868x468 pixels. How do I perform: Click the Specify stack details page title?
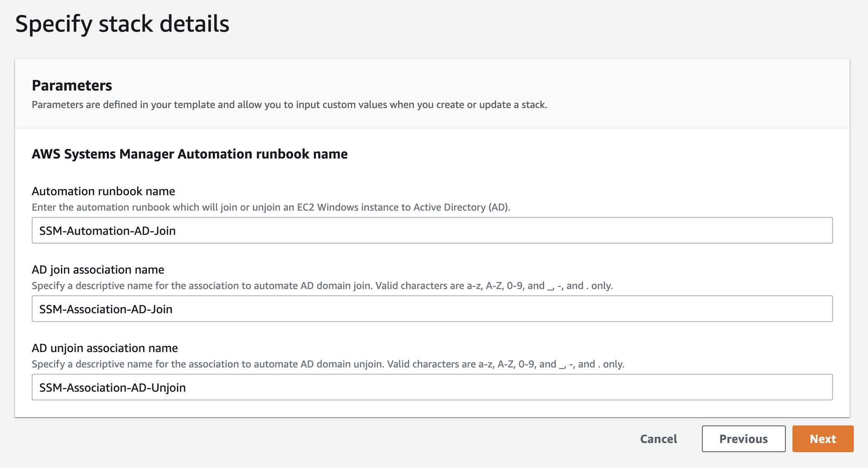[x=122, y=24]
